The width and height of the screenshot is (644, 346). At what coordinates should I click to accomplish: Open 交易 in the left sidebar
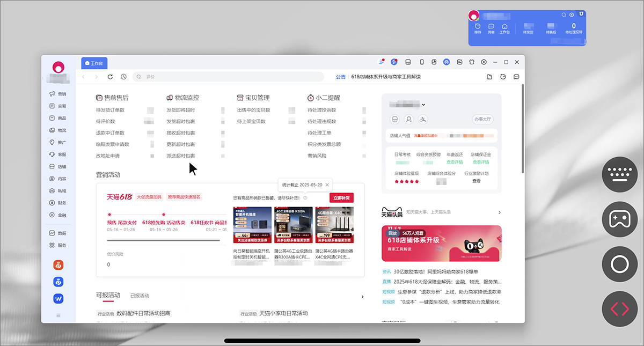58,106
